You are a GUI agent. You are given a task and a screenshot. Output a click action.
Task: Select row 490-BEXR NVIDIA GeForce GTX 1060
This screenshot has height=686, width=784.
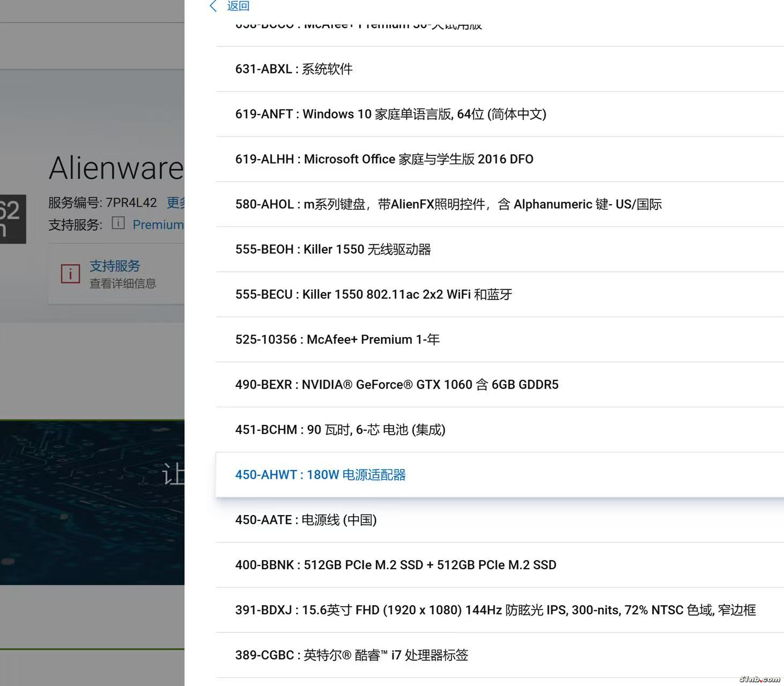pyautogui.click(x=500, y=384)
